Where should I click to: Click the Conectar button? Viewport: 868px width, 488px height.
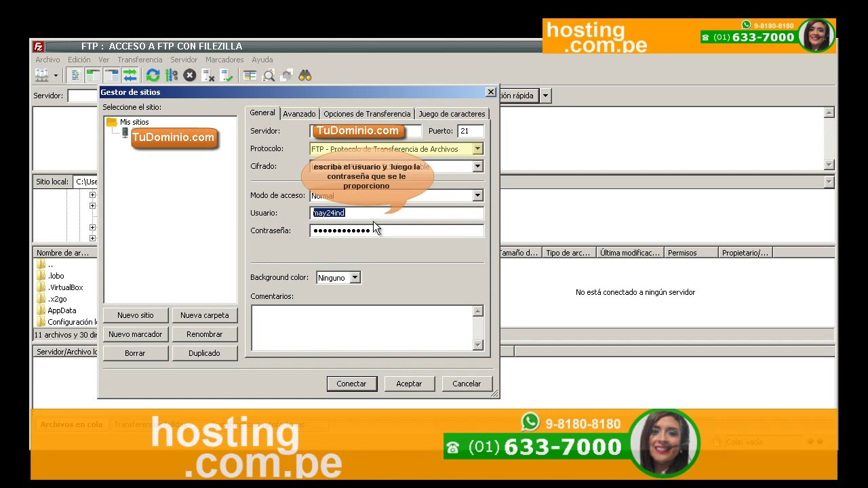click(x=351, y=384)
